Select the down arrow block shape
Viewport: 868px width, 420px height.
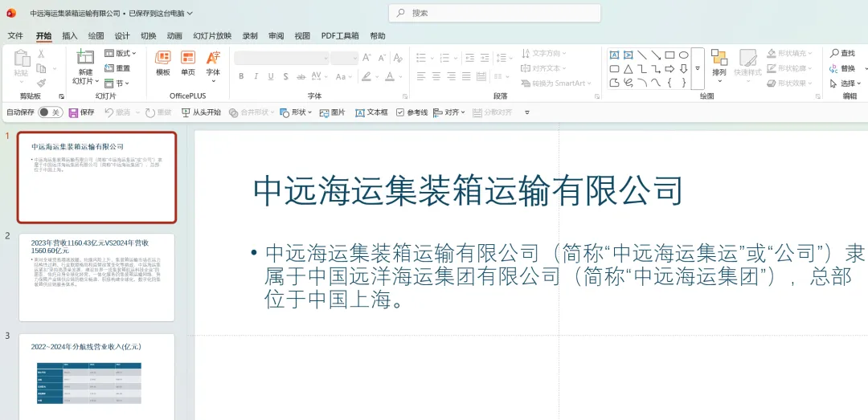point(684,69)
